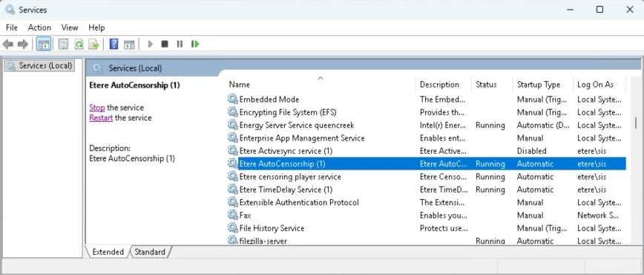The height and width of the screenshot is (275, 644).
Task: Click Restart the service link
Action: pyautogui.click(x=101, y=117)
